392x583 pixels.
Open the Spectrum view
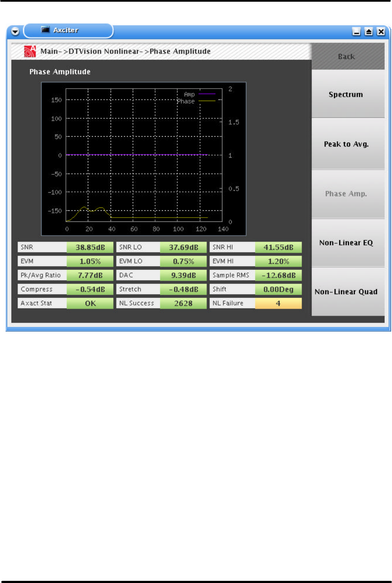click(348, 94)
